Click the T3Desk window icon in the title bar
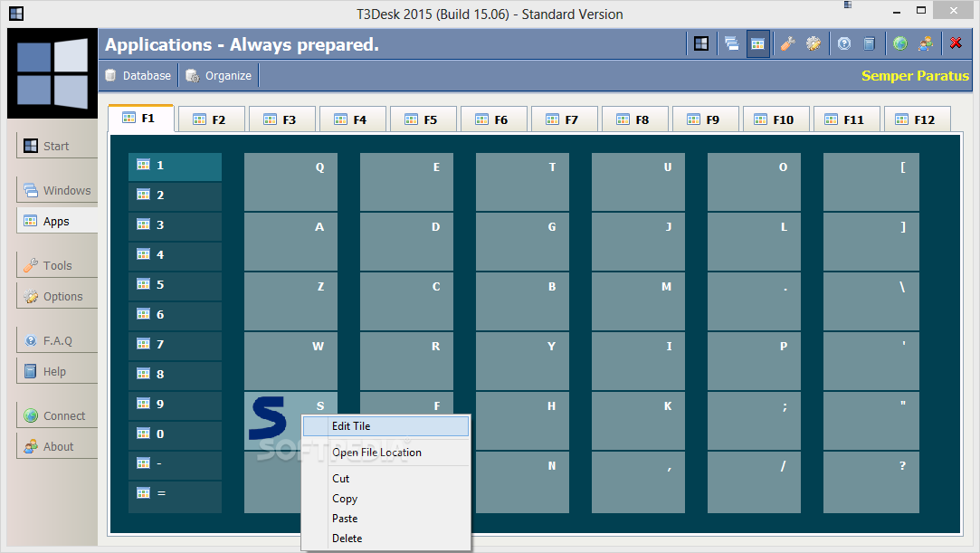The height and width of the screenshot is (553, 980). point(16,13)
